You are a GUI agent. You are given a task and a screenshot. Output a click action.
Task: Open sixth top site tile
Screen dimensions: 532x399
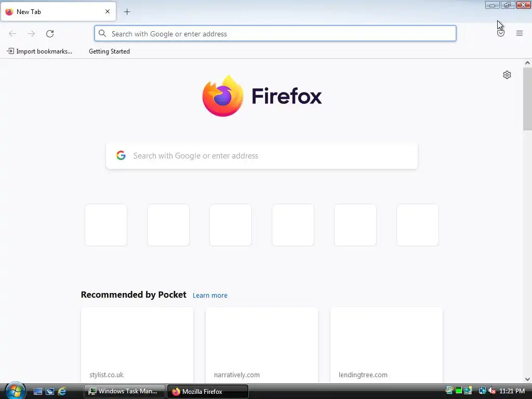(418, 225)
